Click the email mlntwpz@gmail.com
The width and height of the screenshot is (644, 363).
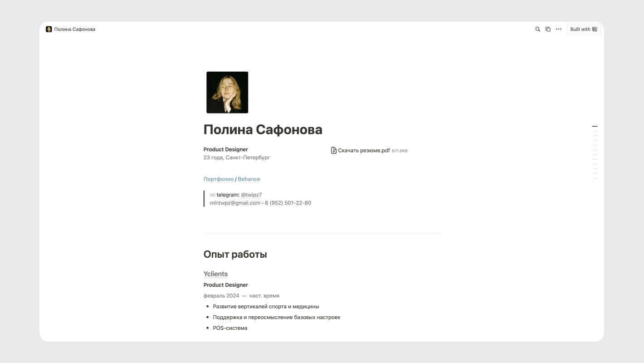point(235,203)
